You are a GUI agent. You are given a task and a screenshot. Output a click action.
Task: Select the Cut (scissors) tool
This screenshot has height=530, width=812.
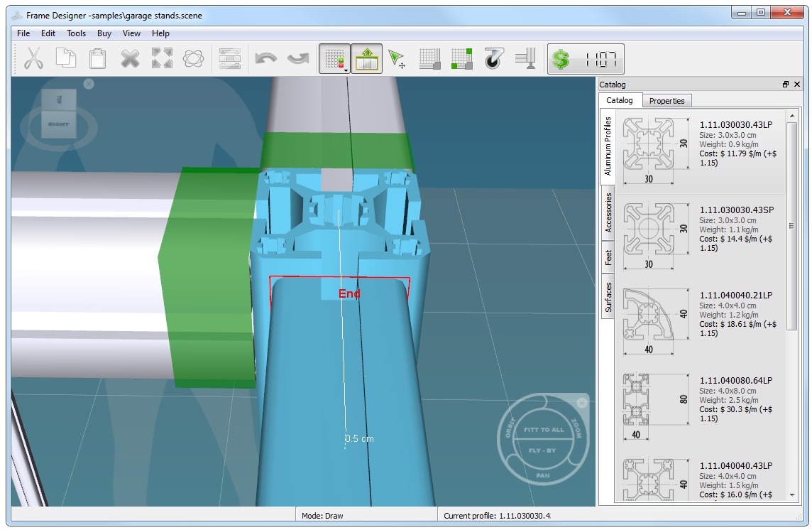click(x=33, y=59)
